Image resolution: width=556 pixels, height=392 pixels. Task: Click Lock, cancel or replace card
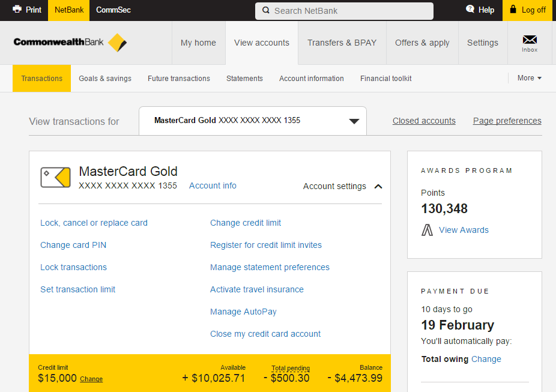[x=94, y=223]
